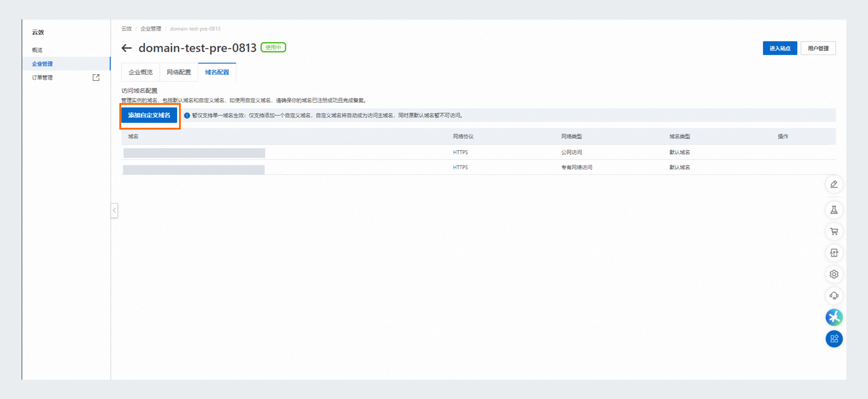The height and width of the screenshot is (399, 868).
Task: Click 公网访问 network type cell
Action: pos(571,152)
